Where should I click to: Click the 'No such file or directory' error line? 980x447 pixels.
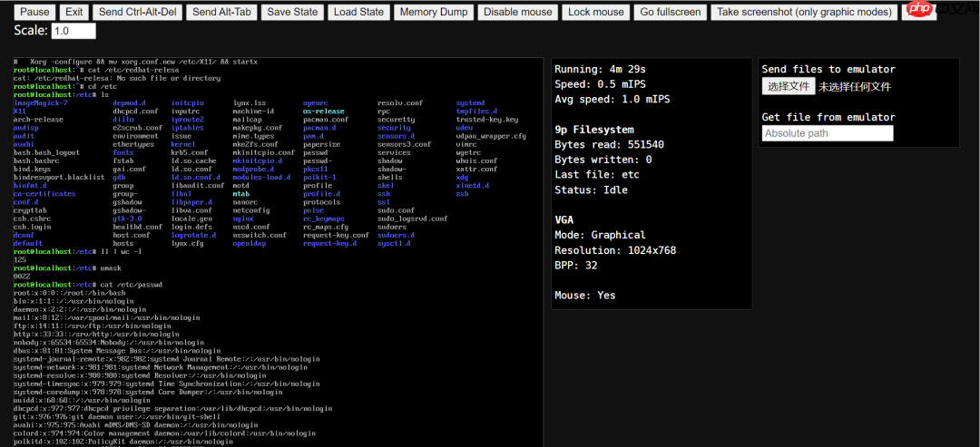point(116,78)
